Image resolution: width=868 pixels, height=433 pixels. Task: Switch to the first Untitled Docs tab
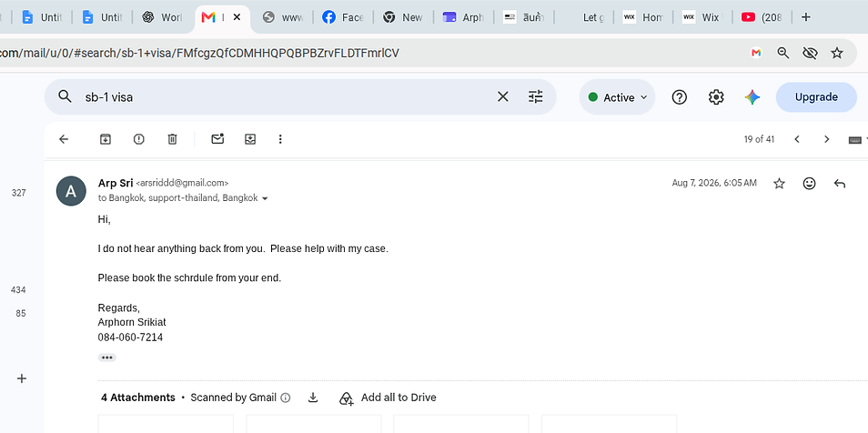click(42, 17)
